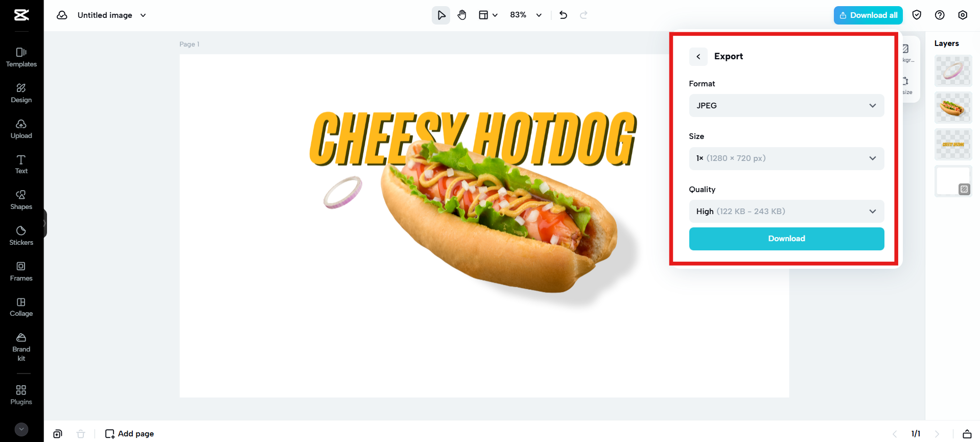Open the Upload panel
This screenshot has height=442, width=980.
[21, 129]
